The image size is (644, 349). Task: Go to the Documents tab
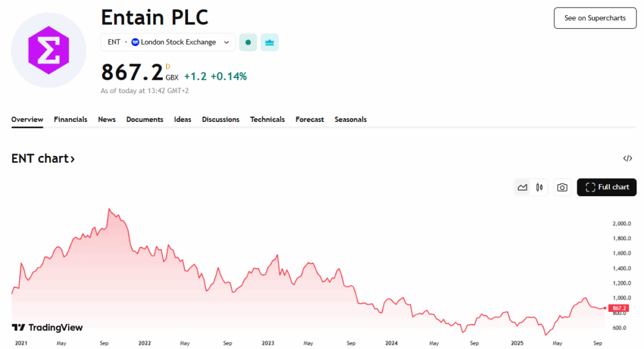[x=145, y=119]
